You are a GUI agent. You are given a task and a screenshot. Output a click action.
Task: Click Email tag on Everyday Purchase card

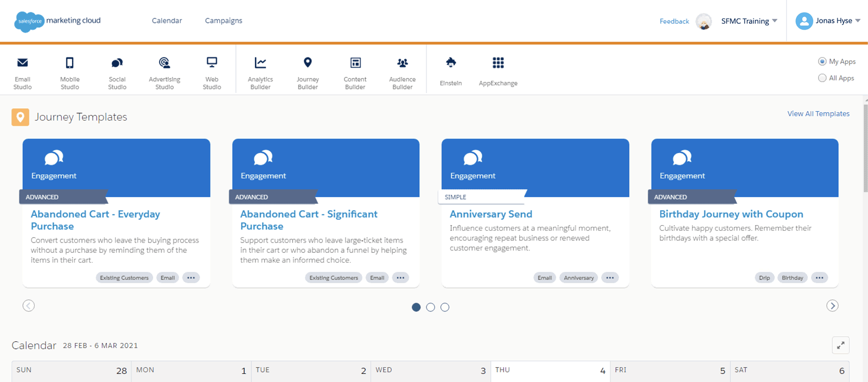tap(168, 278)
